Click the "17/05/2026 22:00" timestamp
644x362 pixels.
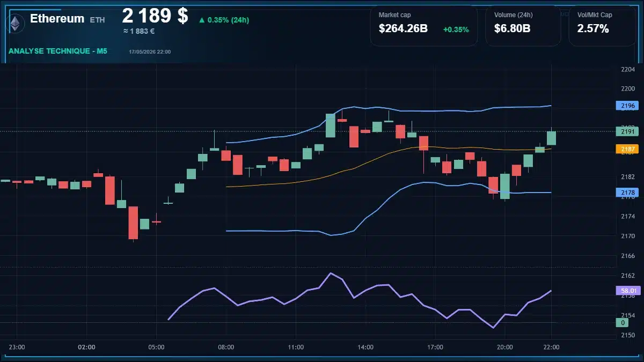coord(150,52)
